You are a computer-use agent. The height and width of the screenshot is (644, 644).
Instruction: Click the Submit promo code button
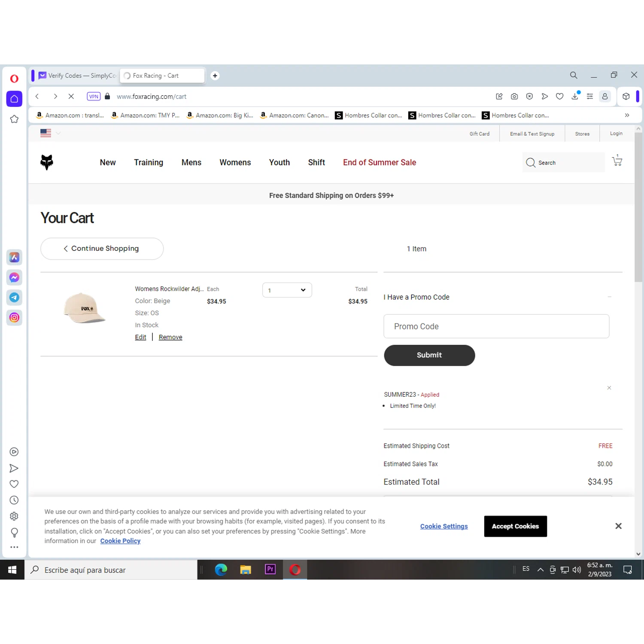pyautogui.click(x=429, y=355)
